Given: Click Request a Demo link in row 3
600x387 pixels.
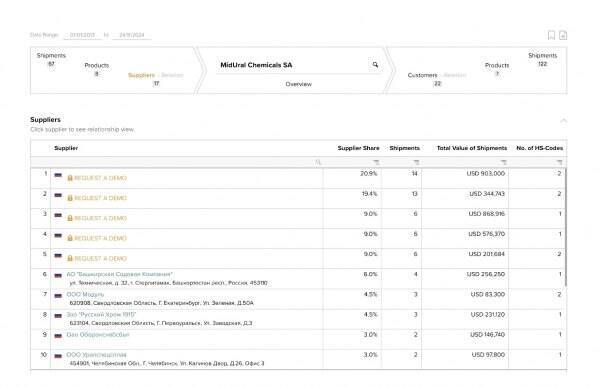Looking at the screenshot, I should tap(100, 218).
